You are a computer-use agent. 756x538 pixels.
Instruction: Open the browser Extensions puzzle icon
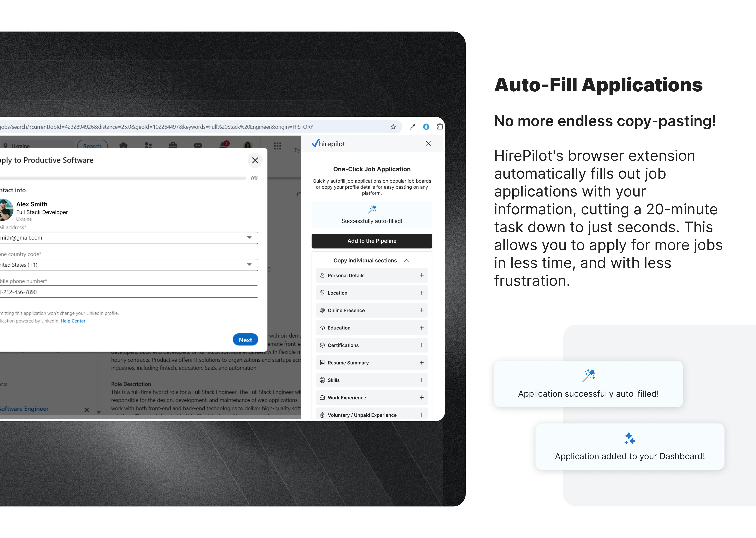pyautogui.click(x=440, y=127)
